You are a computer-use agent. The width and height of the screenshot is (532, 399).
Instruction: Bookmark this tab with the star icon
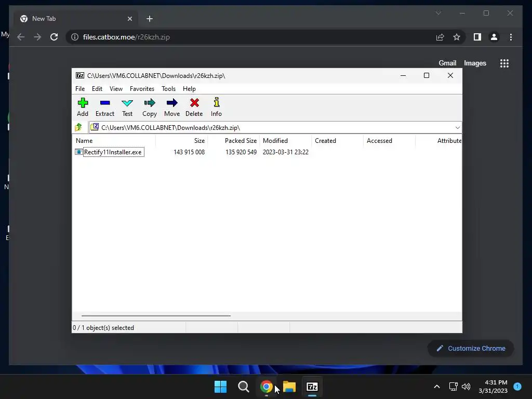tap(457, 37)
